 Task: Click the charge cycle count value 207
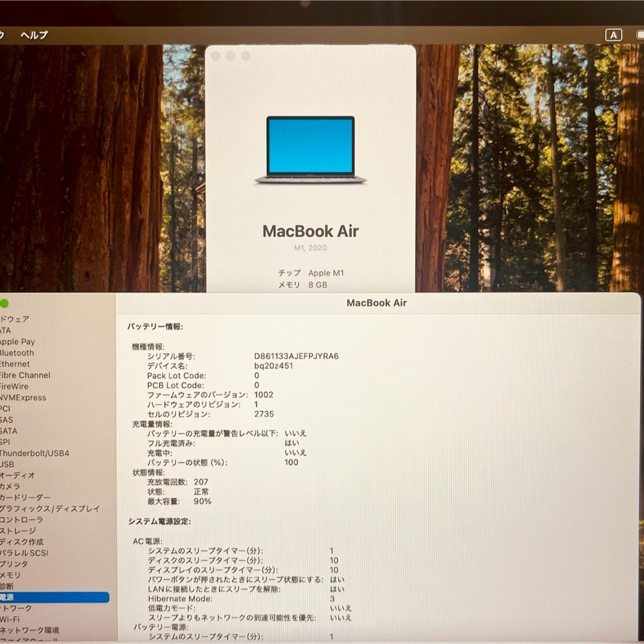tap(201, 482)
